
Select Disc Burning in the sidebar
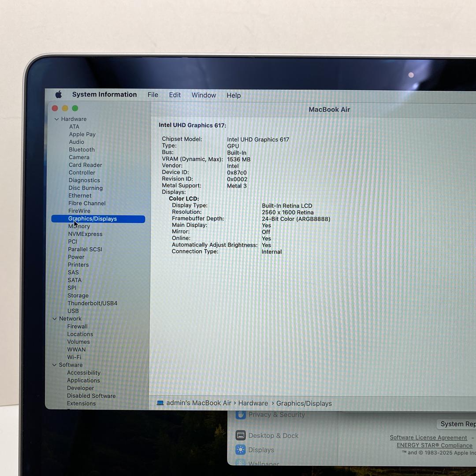[x=86, y=188]
